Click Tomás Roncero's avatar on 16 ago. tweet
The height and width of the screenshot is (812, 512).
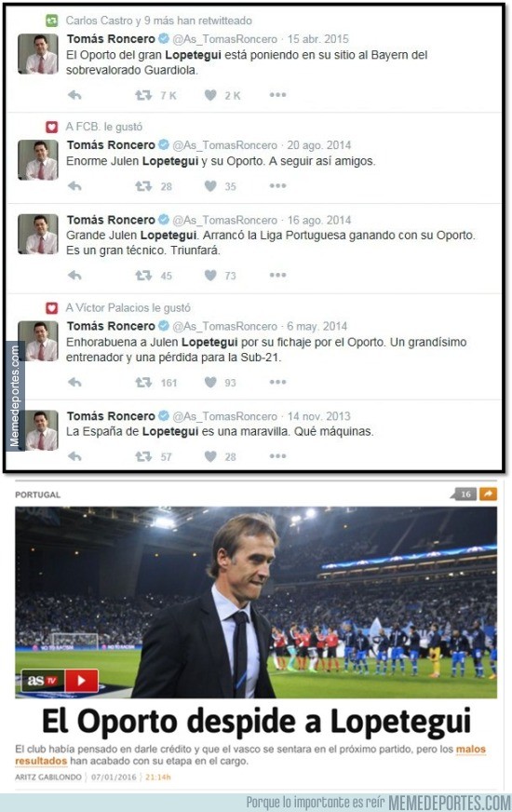point(38,234)
